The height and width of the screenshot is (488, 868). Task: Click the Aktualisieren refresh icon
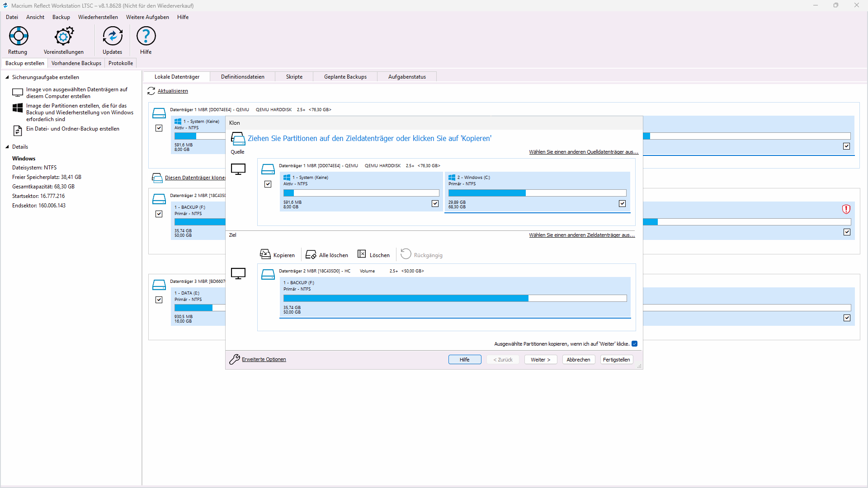[x=151, y=91]
